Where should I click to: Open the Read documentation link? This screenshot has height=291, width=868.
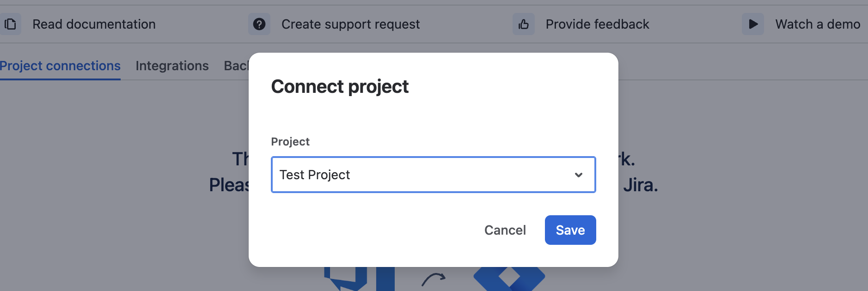pyautogui.click(x=94, y=24)
